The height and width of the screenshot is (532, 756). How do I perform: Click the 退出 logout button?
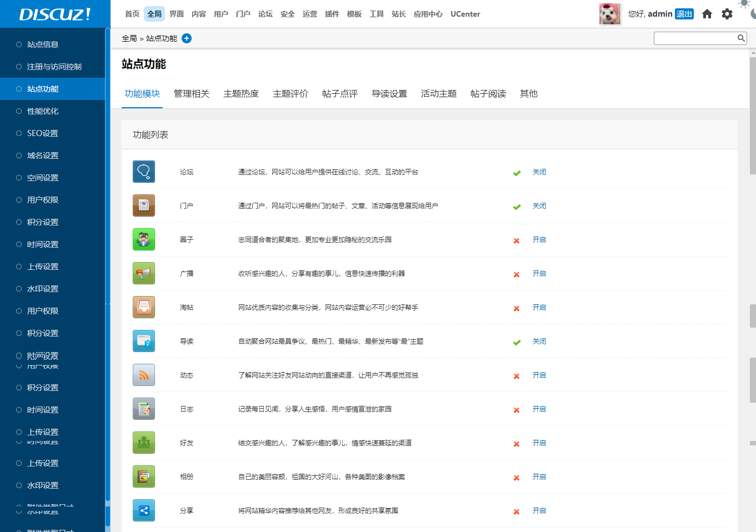click(684, 14)
